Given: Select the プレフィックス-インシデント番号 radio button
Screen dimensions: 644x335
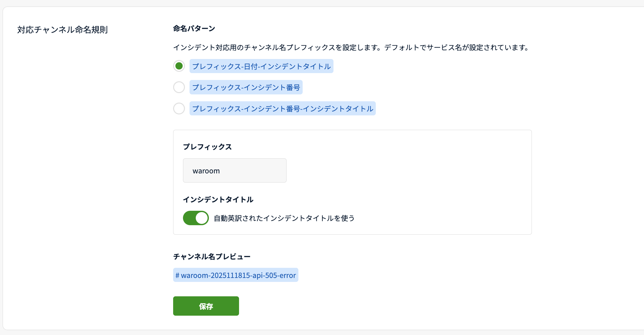Looking at the screenshot, I should click(x=179, y=87).
